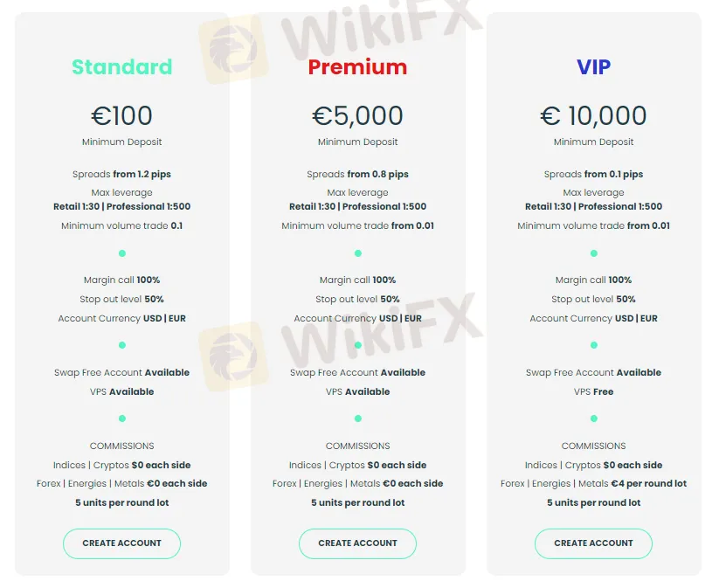Click the €100 minimum deposit amount

[x=121, y=115]
